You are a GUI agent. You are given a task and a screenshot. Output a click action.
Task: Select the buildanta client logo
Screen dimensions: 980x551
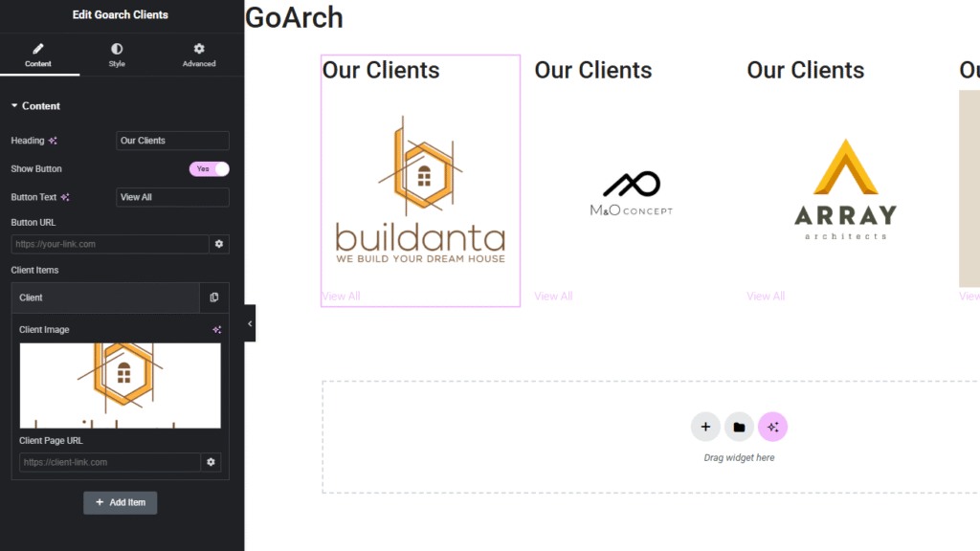click(421, 190)
